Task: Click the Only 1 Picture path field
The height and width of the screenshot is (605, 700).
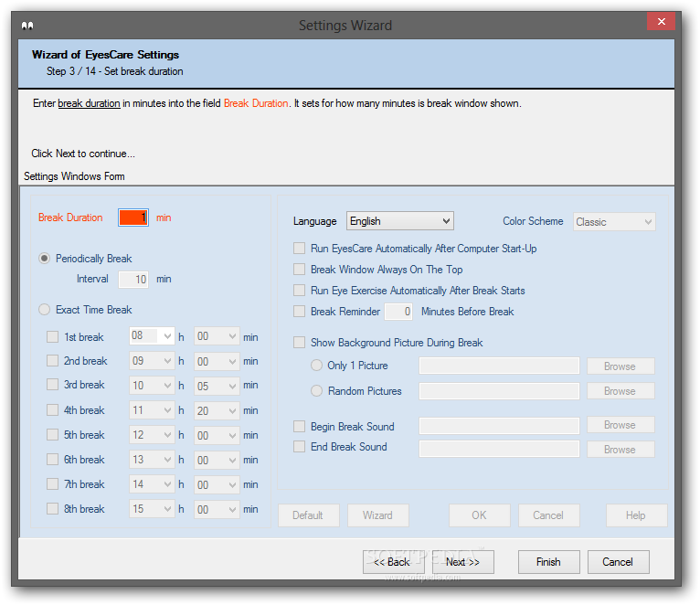Action: 499,366
